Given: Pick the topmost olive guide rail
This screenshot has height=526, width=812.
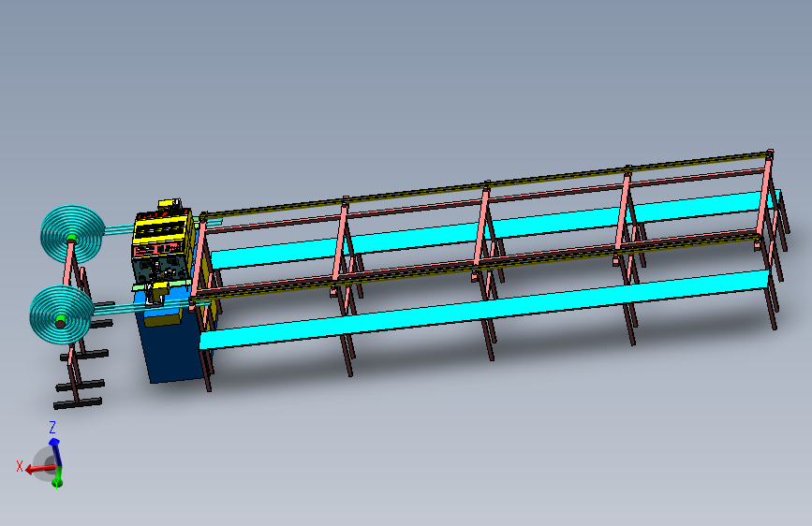Looking at the screenshot, I should point(487,183).
